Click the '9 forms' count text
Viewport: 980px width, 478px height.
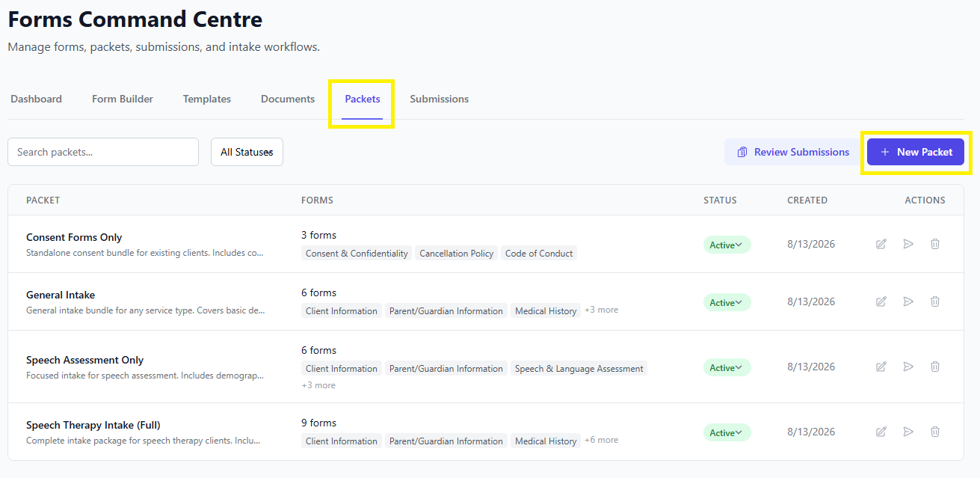tap(319, 423)
